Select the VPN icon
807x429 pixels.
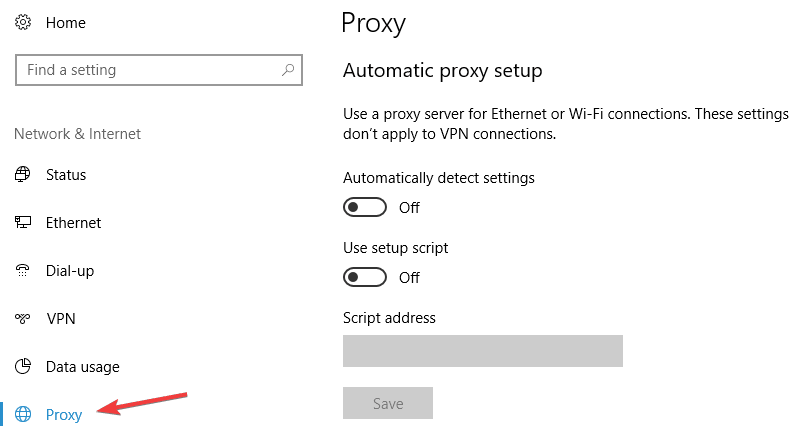coord(23,318)
